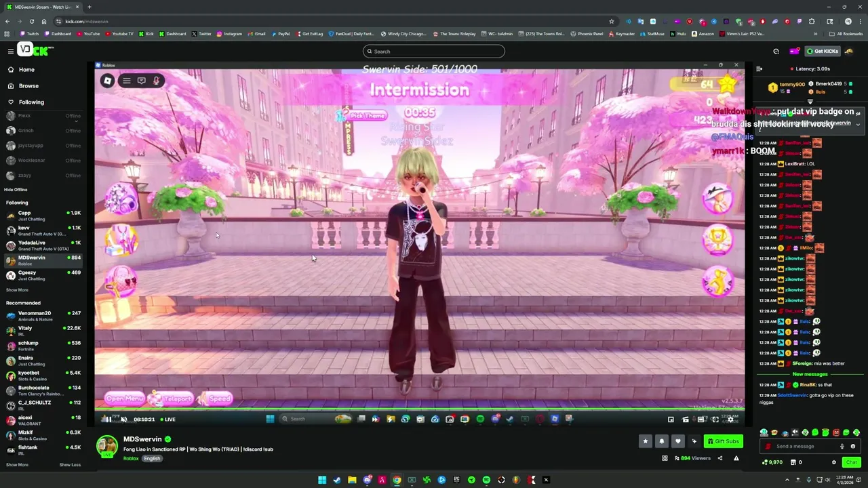Screen dimensions: 868x488
Task: Enter fullscreen in stream player
Action: pyautogui.click(x=715, y=420)
